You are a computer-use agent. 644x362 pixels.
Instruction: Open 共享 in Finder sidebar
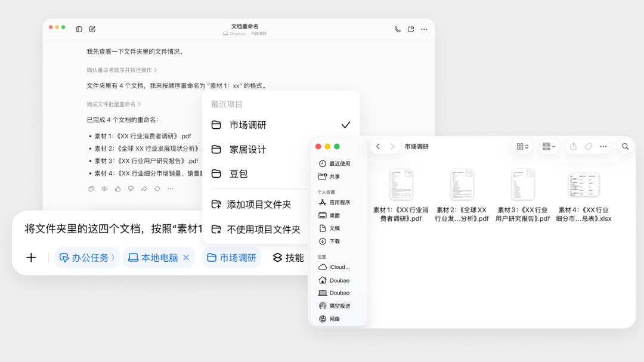pyautogui.click(x=330, y=177)
